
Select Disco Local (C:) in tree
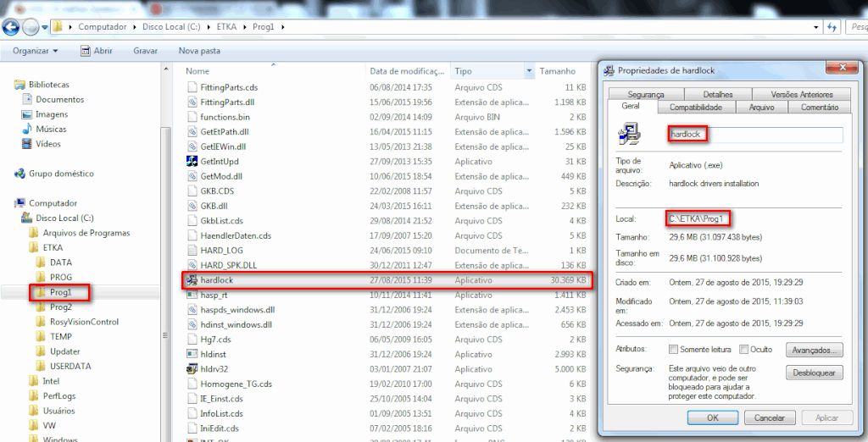pyautogui.click(x=64, y=218)
